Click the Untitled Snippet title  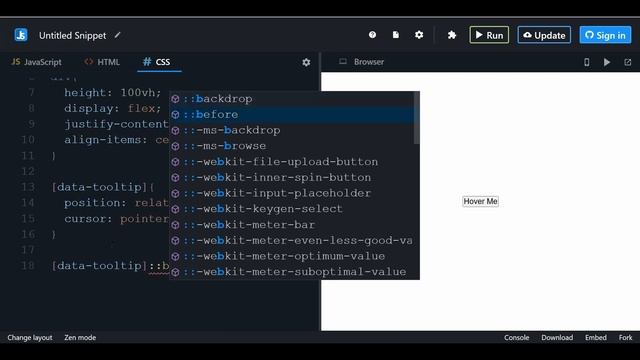[72, 36]
